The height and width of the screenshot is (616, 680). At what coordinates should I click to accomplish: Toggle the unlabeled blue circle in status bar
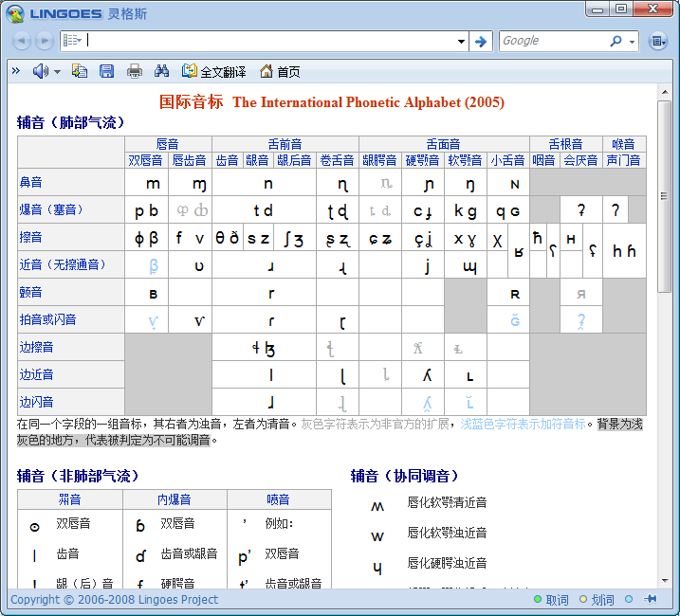point(630,600)
